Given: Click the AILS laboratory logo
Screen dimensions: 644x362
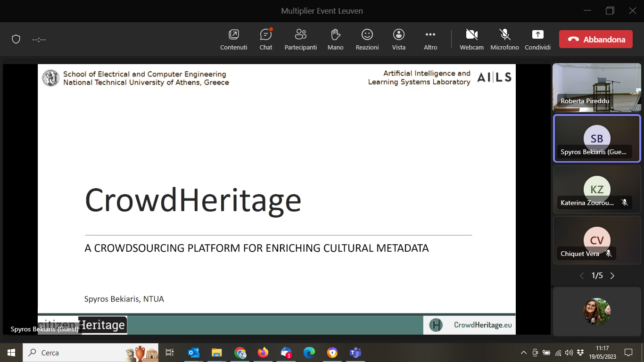Looking at the screenshot, I should click(494, 77).
